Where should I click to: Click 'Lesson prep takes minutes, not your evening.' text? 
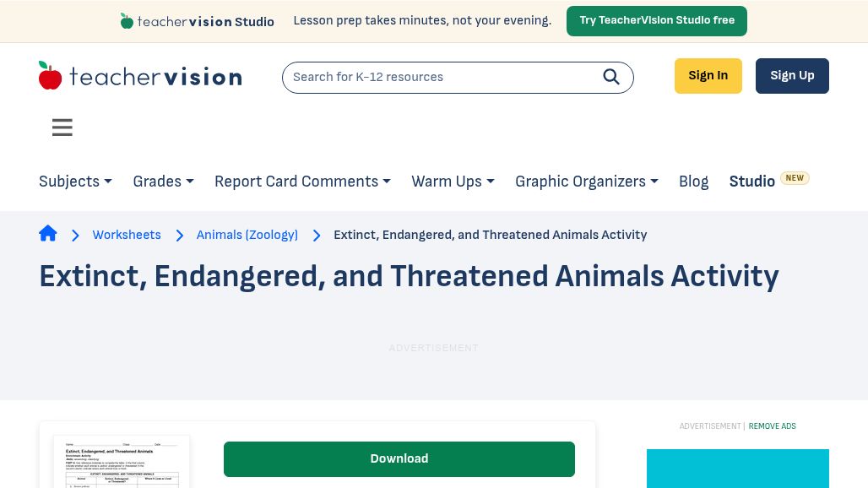(x=422, y=20)
